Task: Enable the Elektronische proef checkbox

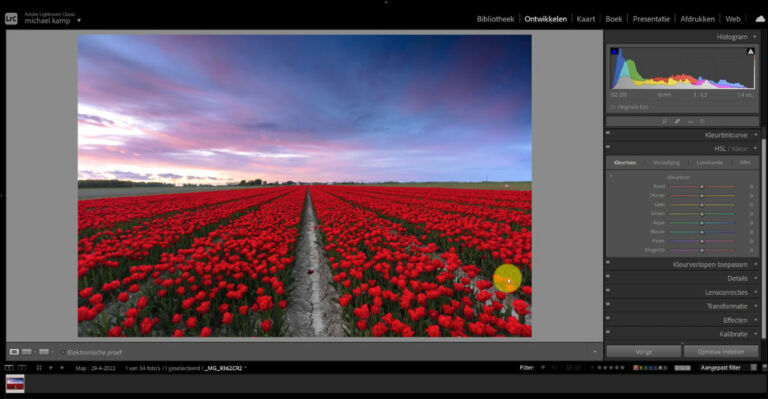Action: tap(63, 352)
